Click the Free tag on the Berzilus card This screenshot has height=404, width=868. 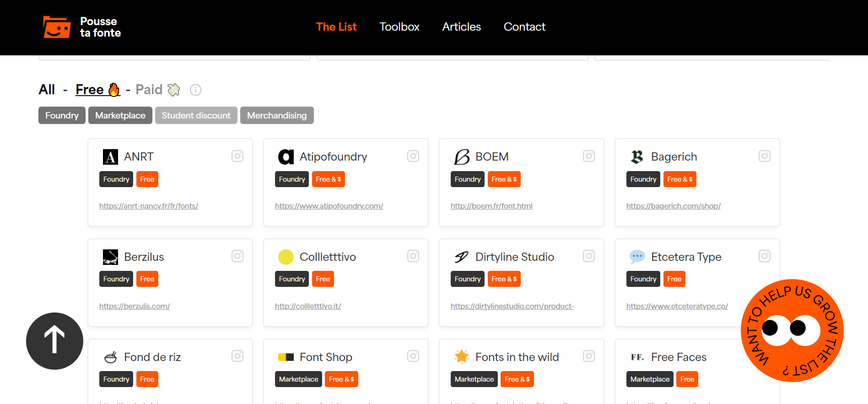(147, 279)
